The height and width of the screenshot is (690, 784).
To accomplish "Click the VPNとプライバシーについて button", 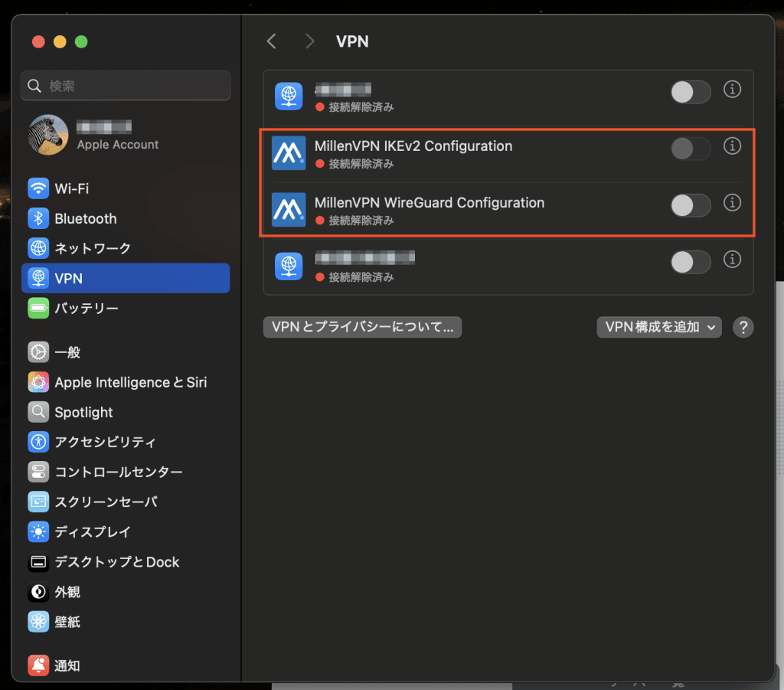I will tap(362, 327).
